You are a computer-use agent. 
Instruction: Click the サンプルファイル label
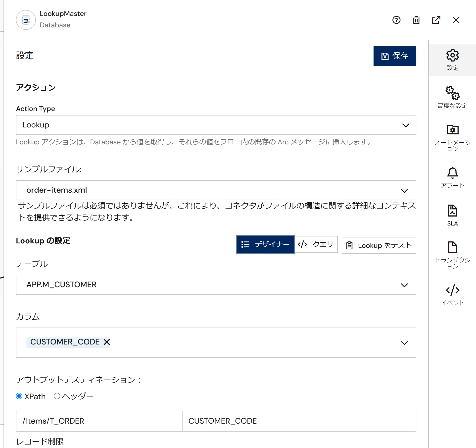pos(49,169)
